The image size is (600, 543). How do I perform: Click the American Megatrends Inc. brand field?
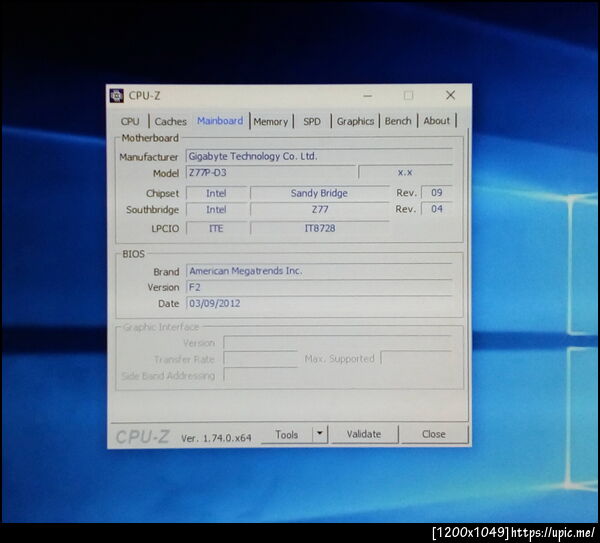click(x=319, y=271)
